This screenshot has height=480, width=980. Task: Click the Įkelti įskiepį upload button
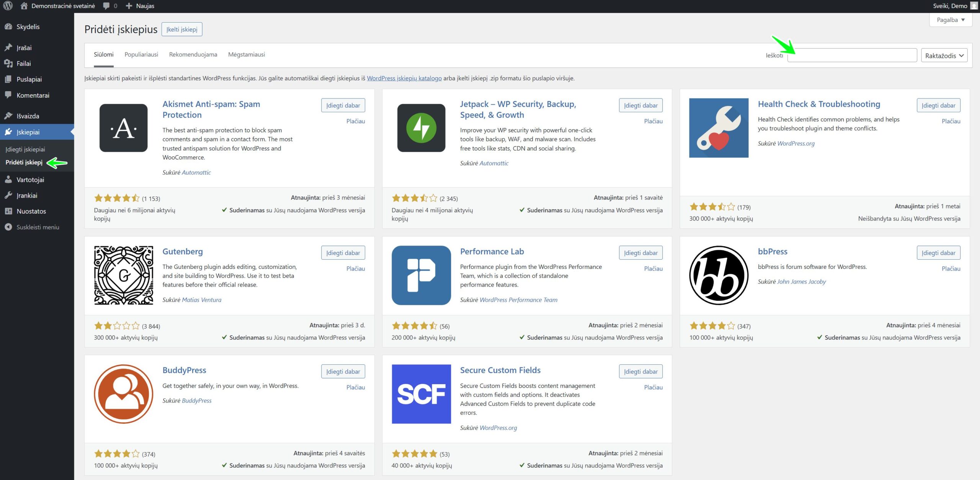(x=182, y=29)
